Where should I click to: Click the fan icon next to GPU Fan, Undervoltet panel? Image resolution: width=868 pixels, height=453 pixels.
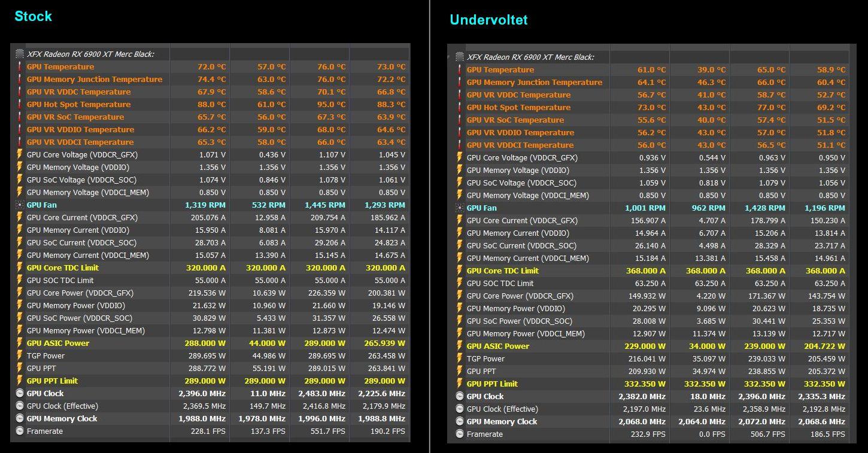pyautogui.click(x=460, y=208)
